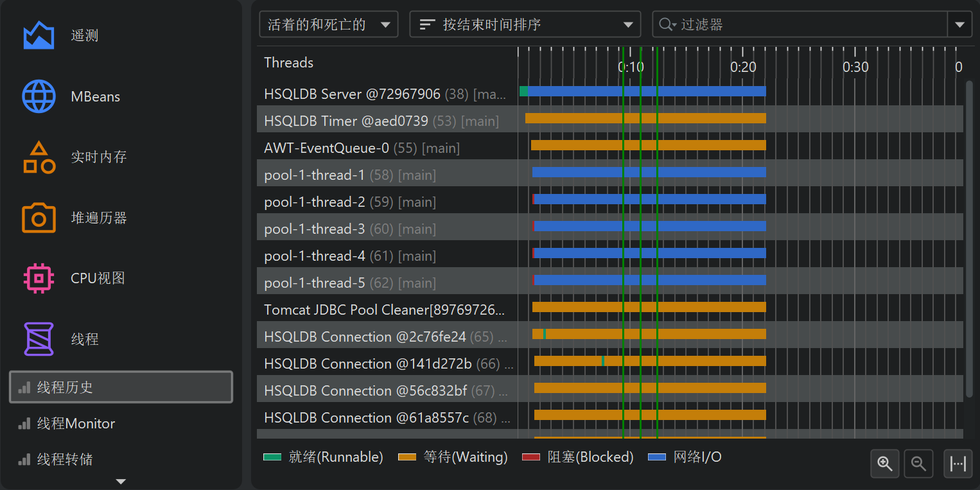Open the 活着的和死亡的 thread filter dropdown
The width and height of the screenshot is (980, 490).
pyautogui.click(x=328, y=25)
